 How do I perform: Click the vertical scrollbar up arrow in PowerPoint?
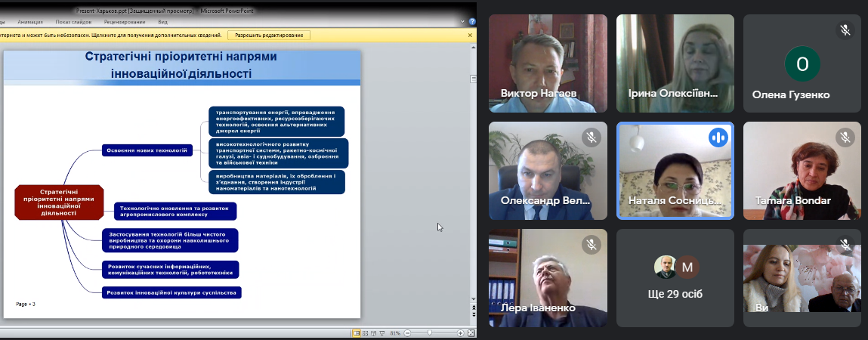[x=474, y=48]
